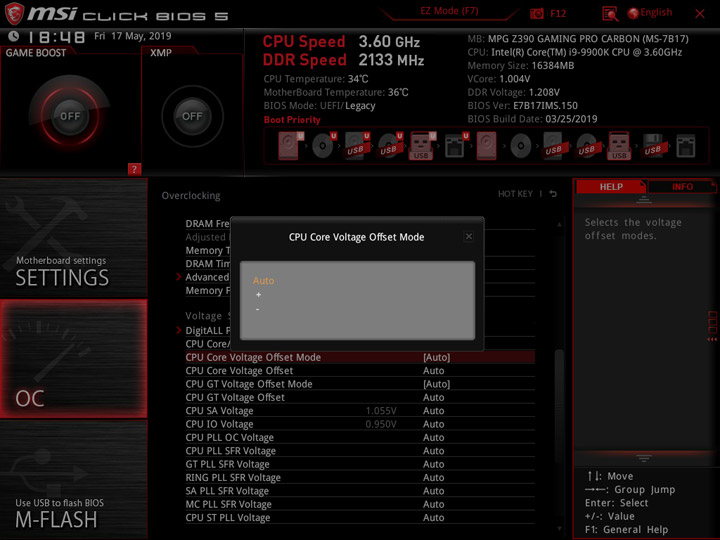Select the MC PLL SFR Voltage row
Viewport: 720px width, 540px height.
pyautogui.click(x=360, y=504)
